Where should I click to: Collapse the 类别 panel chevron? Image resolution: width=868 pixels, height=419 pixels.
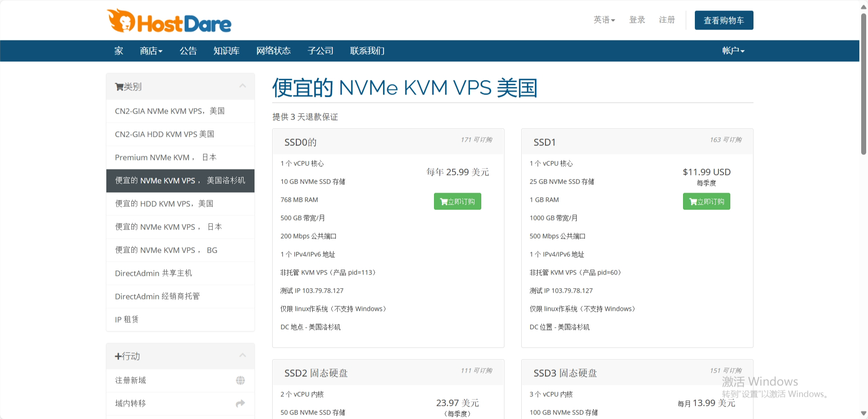coord(243,86)
